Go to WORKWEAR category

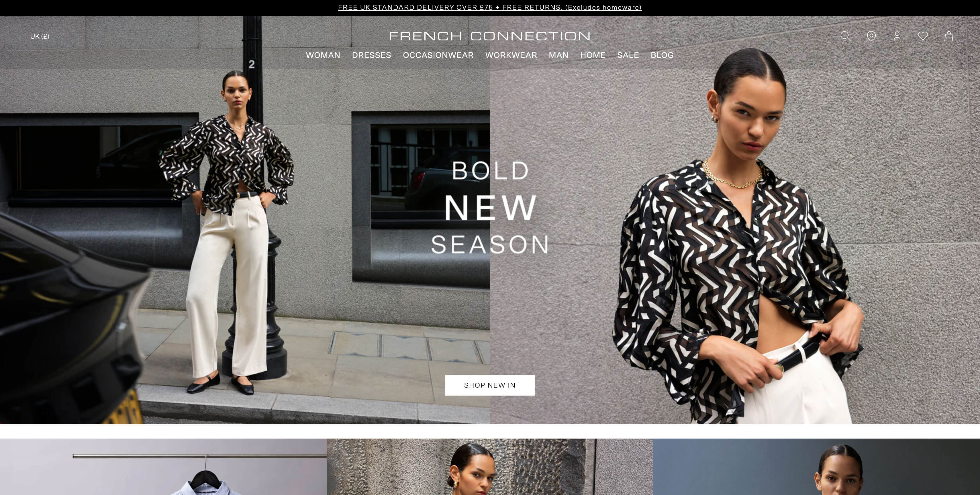pyautogui.click(x=511, y=55)
